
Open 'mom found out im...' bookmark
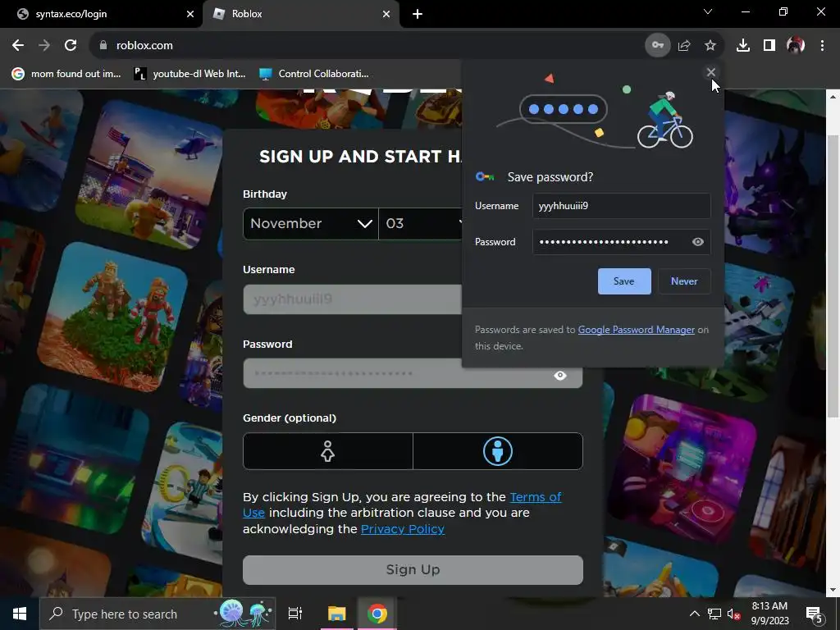coord(66,74)
